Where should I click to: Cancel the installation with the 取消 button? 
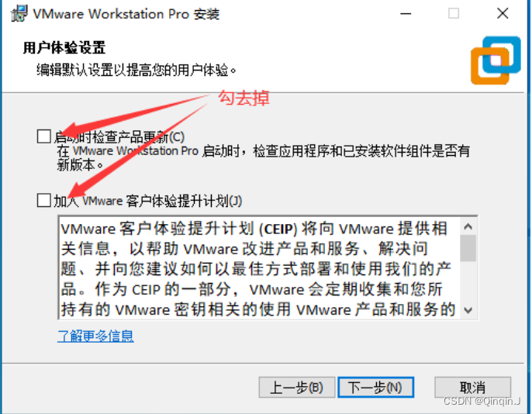pyautogui.click(x=472, y=387)
